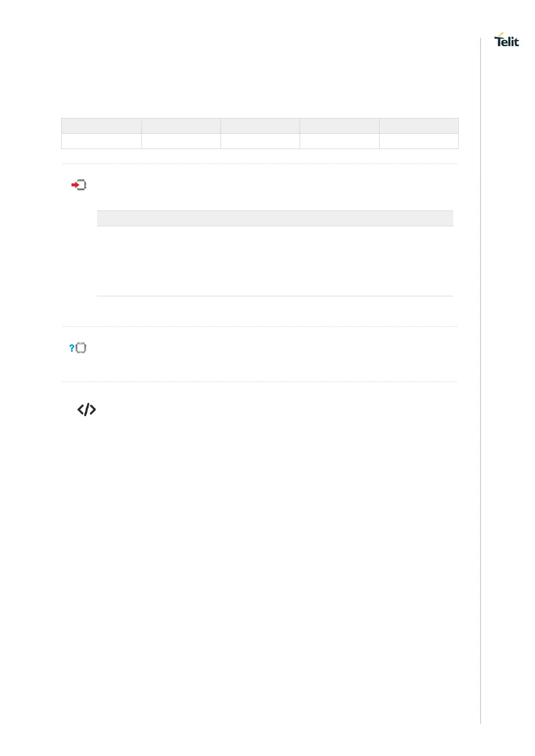Select the first gray header cell of top table
535x756 pixels.
pyautogui.click(x=102, y=126)
